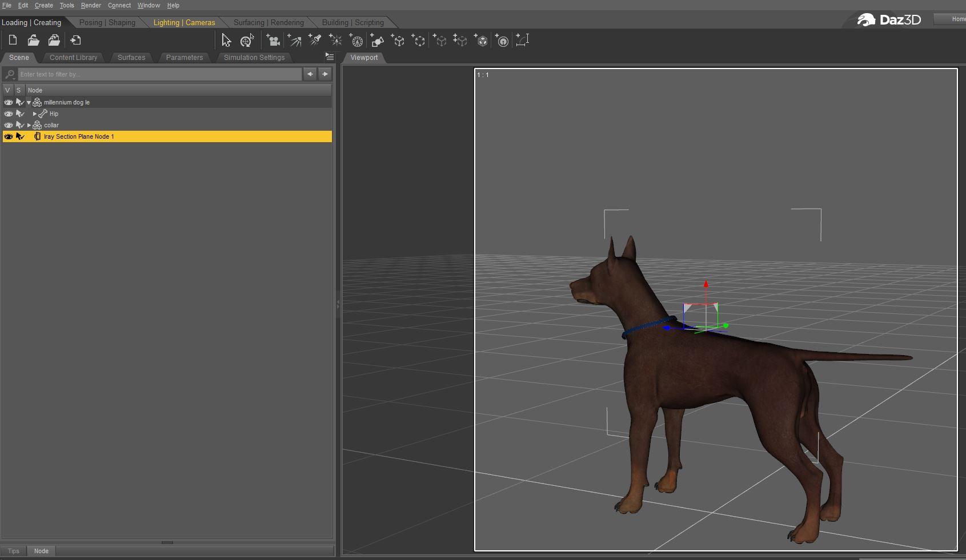The height and width of the screenshot is (560, 966).
Task: Click the Daz3D logo
Action: click(889, 20)
